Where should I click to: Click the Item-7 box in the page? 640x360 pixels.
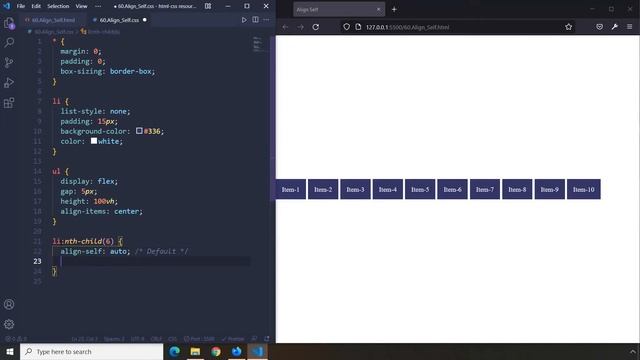pos(485,189)
